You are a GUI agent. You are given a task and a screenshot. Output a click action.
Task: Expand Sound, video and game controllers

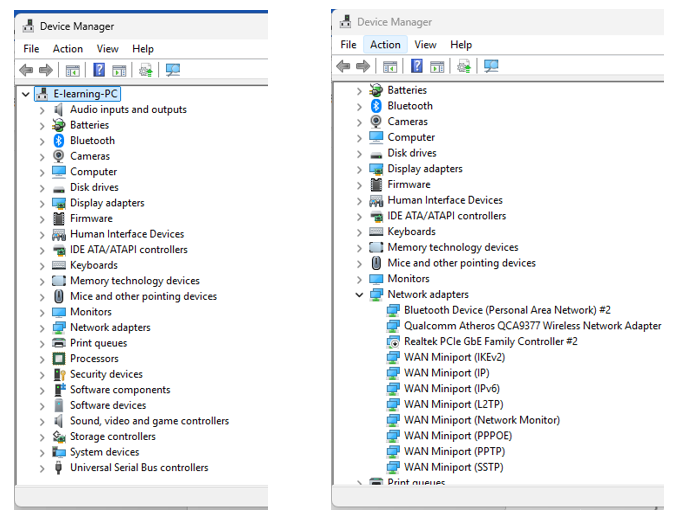click(x=42, y=421)
